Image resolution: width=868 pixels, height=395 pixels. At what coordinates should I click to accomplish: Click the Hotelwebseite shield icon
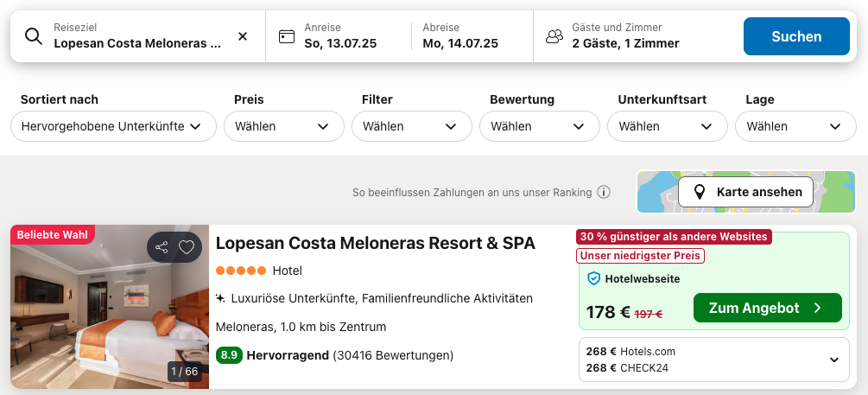(593, 279)
